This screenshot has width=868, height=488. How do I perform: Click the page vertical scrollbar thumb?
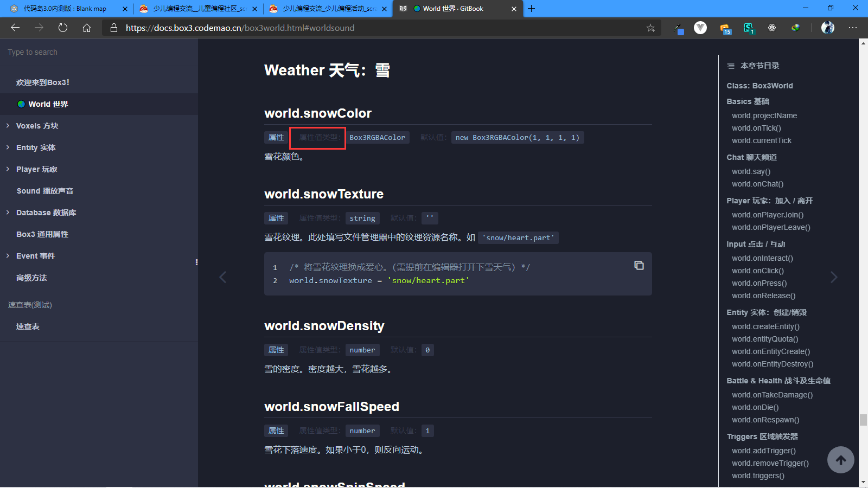(863, 420)
